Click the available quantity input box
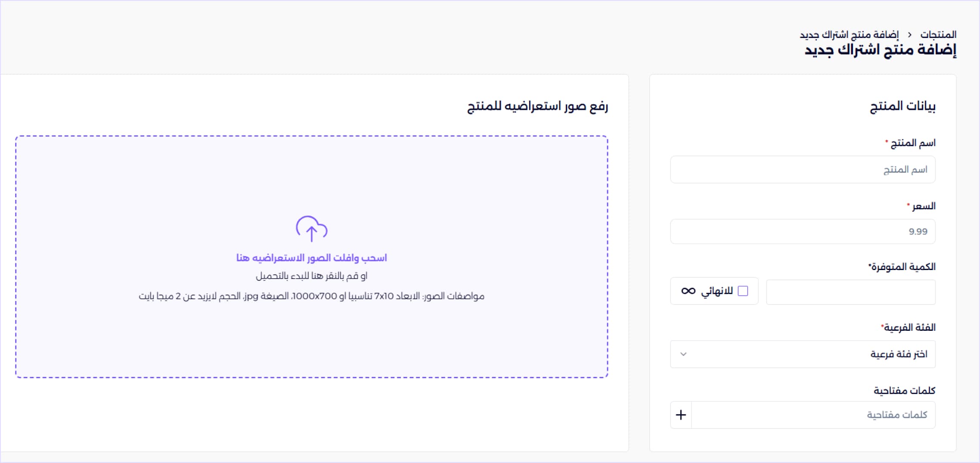The width and height of the screenshot is (980, 463). 850,292
